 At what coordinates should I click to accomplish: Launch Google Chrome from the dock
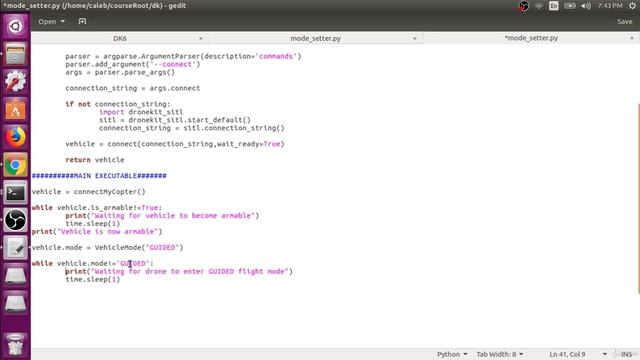click(x=15, y=164)
